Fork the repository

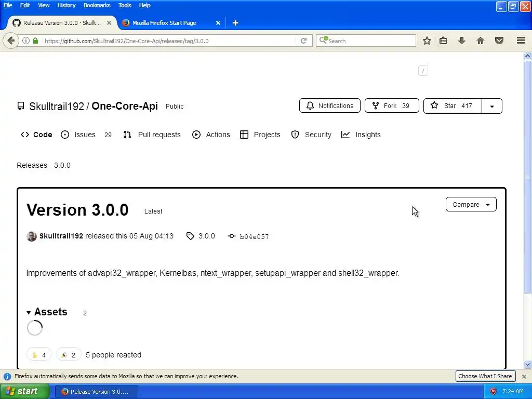coord(392,106)
